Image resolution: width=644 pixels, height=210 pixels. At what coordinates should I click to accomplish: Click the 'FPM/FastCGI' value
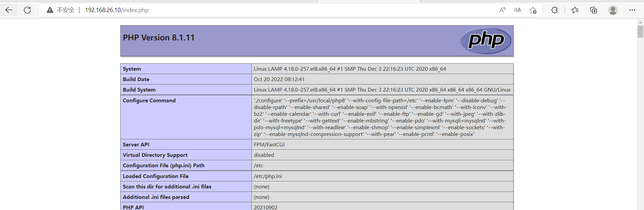(x=269, y=144)
